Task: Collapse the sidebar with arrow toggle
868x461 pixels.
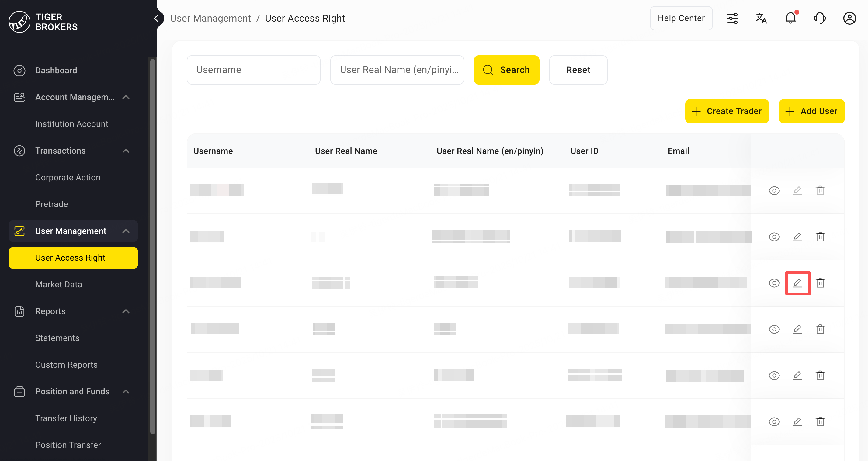Action: (x=156, y=18)
